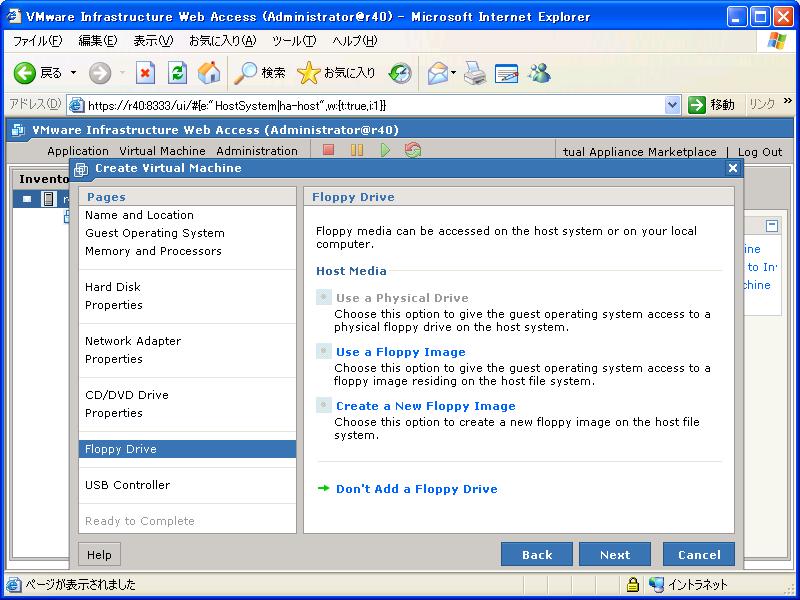Open the address bar dropdown arrow

pos(672,105)
